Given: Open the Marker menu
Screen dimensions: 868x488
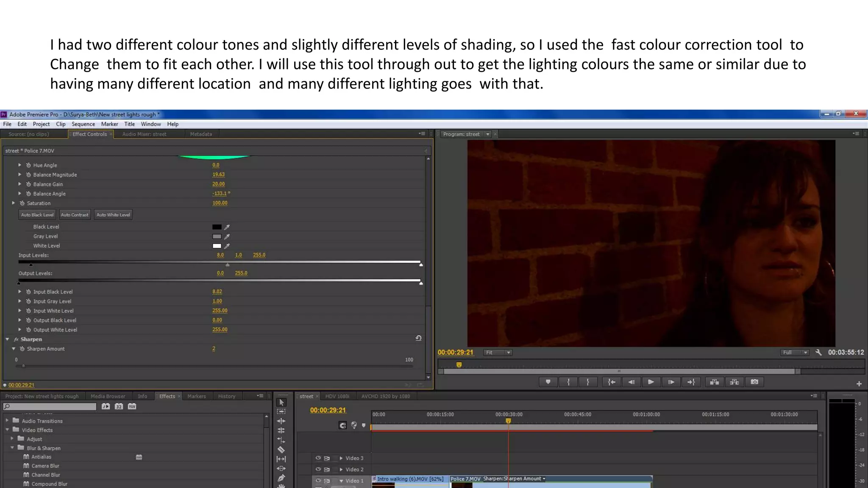Looking at the screenshot, I should [109, 124].
